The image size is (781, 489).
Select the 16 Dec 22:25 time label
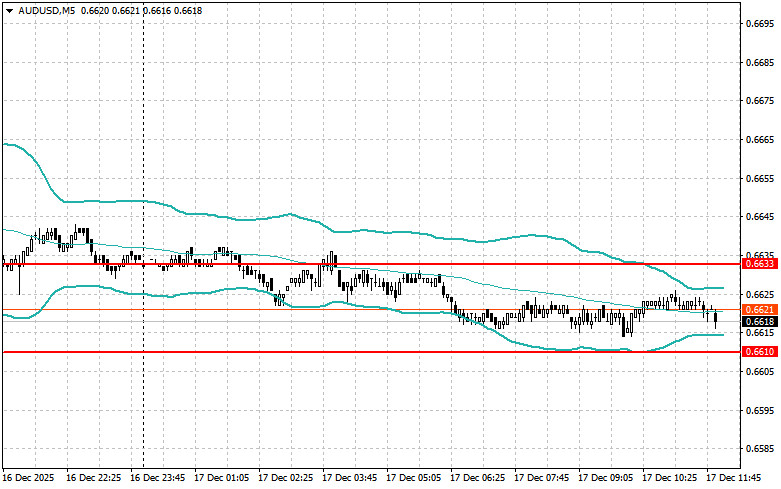point(94,478)
